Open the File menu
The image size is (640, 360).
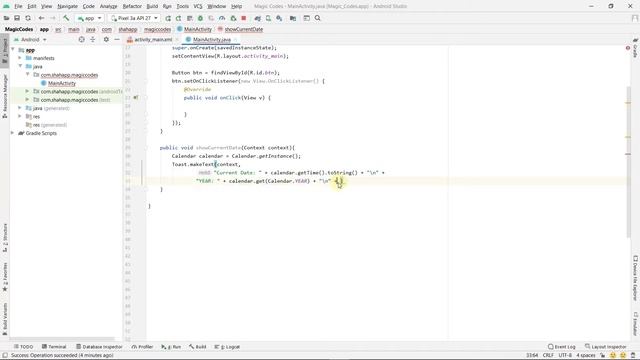click(x=18, y=6)
